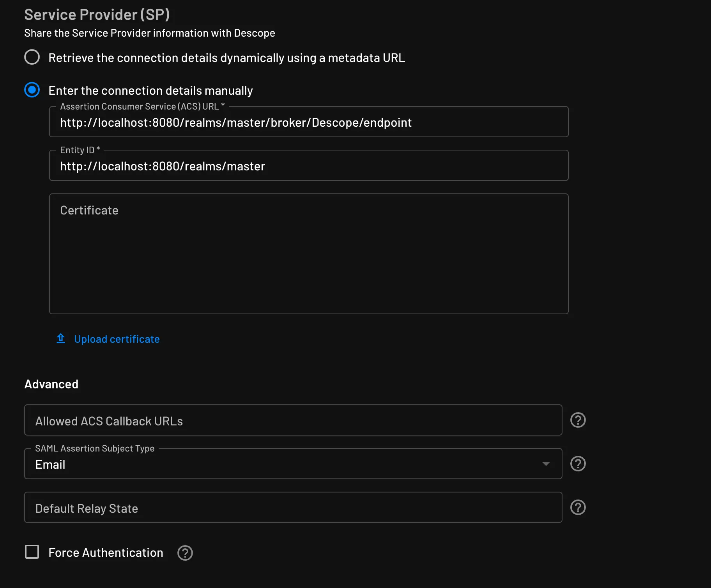
Task: Open help for Allowed ACS Callback URLs
Action: pos(578,420)
